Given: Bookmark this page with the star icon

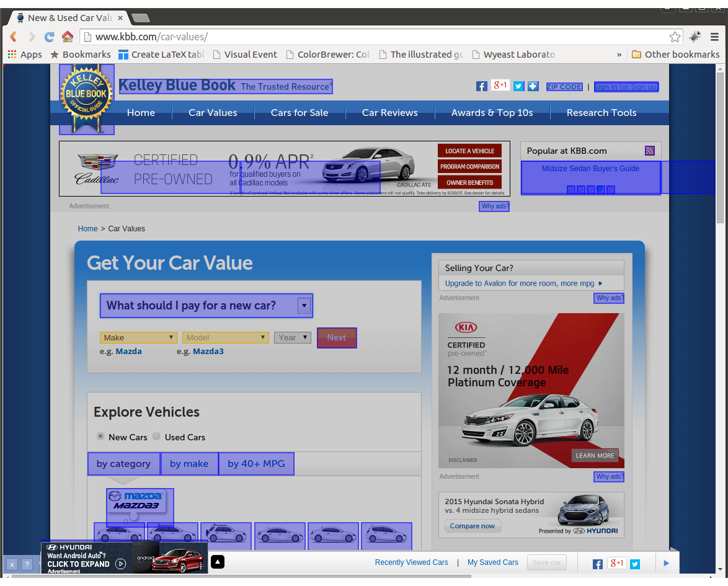Looking at the screenshot, I should [x=675, y=37].
